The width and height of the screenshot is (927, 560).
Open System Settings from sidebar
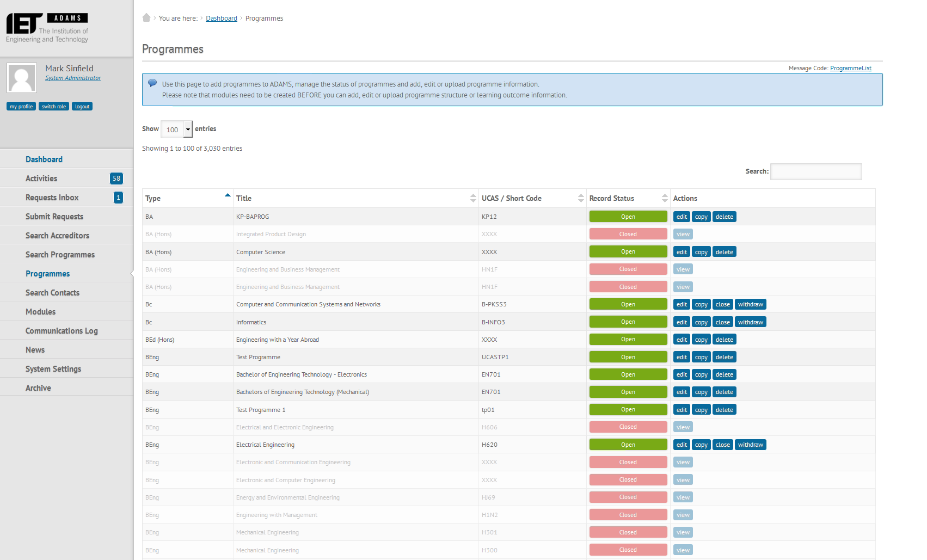coord(53,369)
